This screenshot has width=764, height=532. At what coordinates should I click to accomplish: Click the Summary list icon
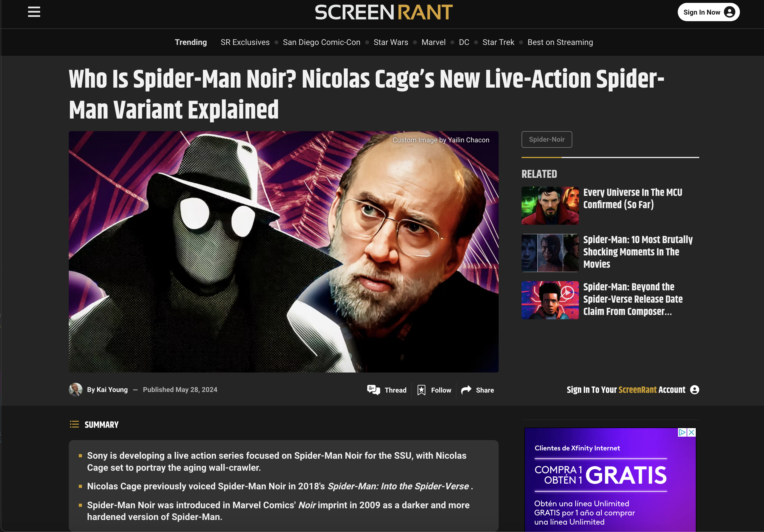(74, 424)
